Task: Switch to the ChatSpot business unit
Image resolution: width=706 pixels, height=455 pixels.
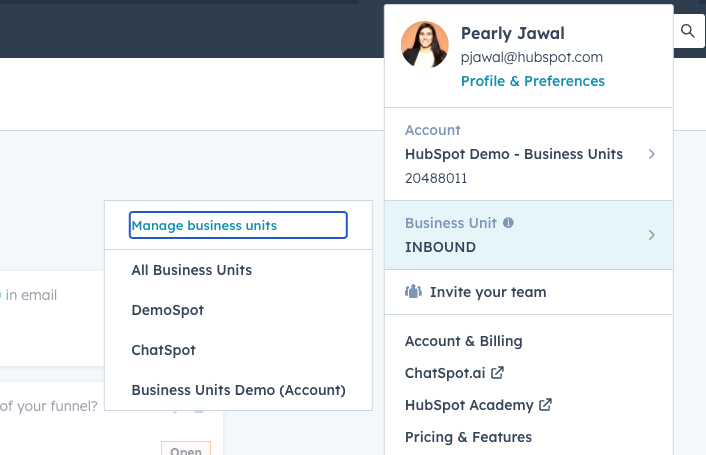Action: point(163,350)
